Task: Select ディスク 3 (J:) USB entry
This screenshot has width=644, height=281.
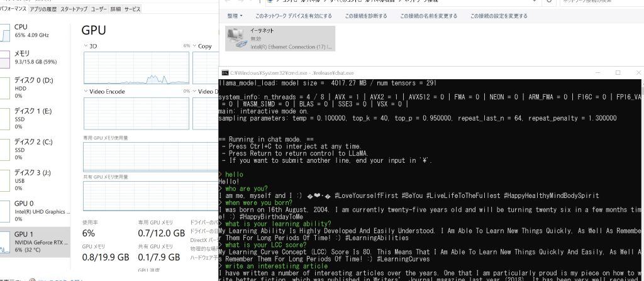Action: click(x=35, y=180)
